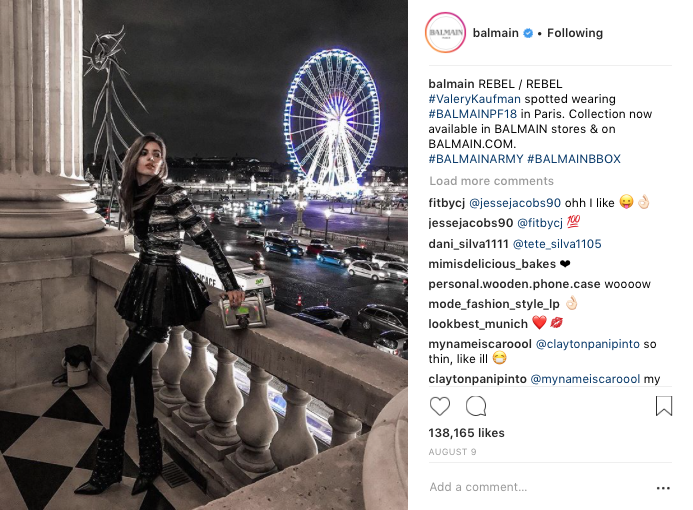This screenshot has width=693, height=510.
Task: Open the AUGUST 9 post date link
Action: coord(452,452)
